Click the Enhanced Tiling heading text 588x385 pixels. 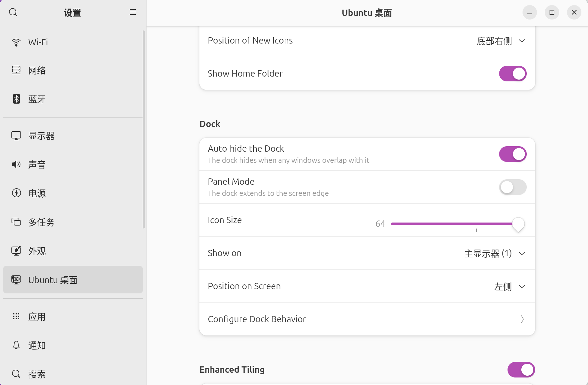point(232,370)
